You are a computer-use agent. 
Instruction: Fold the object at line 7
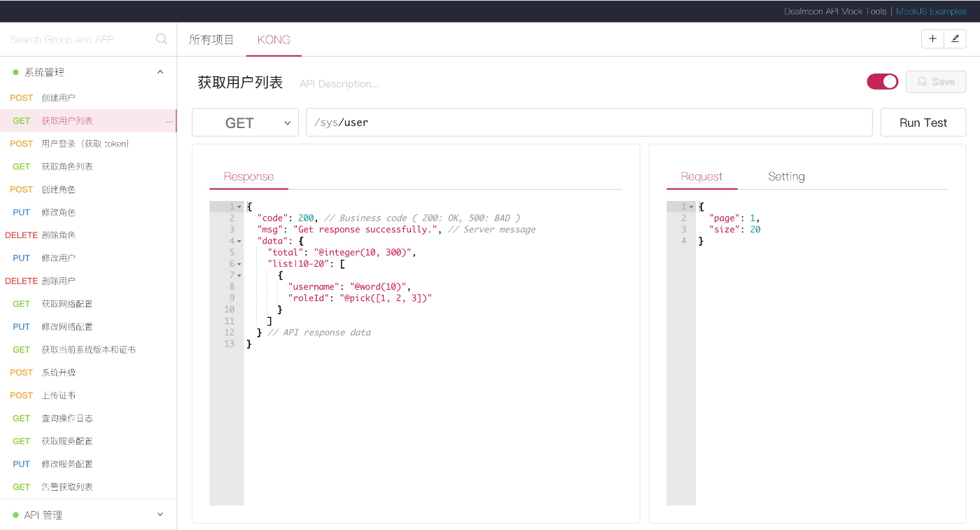[x=239, y=276]
